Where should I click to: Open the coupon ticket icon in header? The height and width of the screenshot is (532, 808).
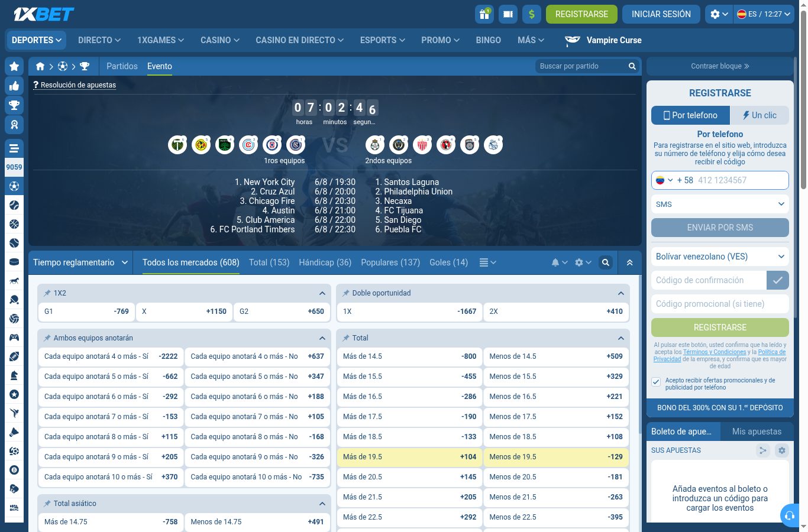508,14
